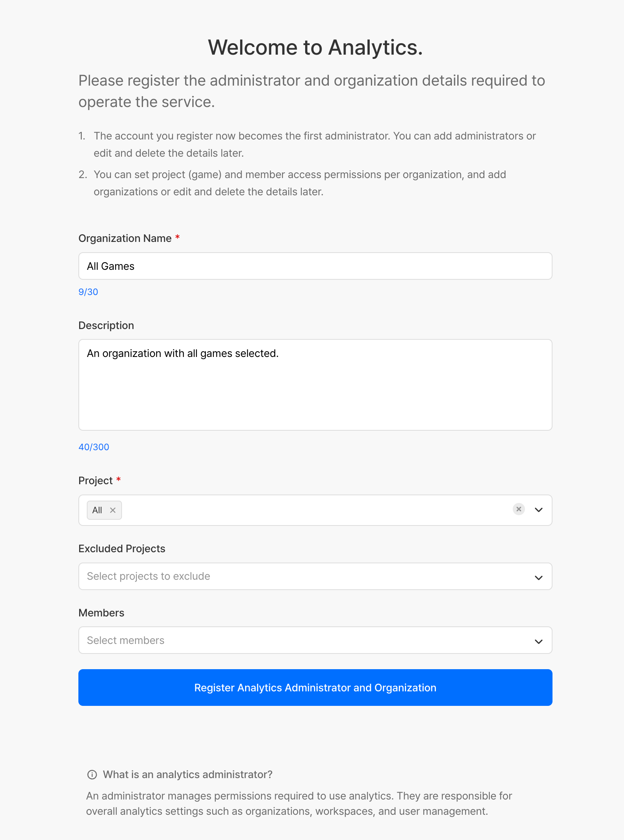Viewport: 624px width, 840px height.
Task: Click the Organization Name label
Action: (x=125, y=238)
